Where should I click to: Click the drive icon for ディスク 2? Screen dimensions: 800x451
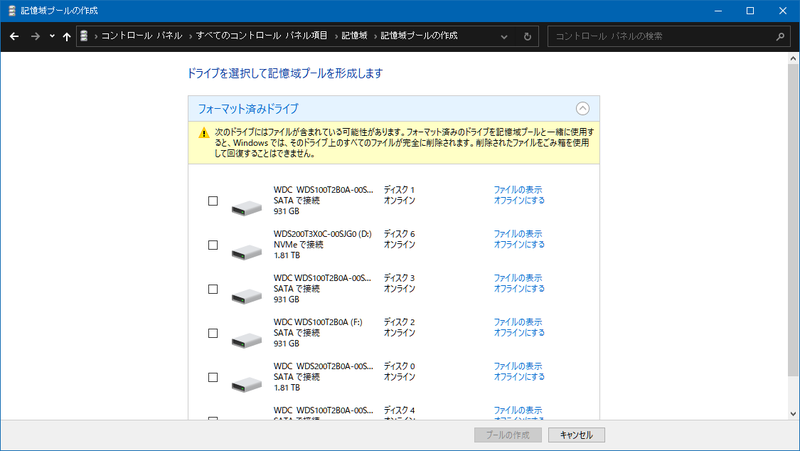[x=246, y=340]
